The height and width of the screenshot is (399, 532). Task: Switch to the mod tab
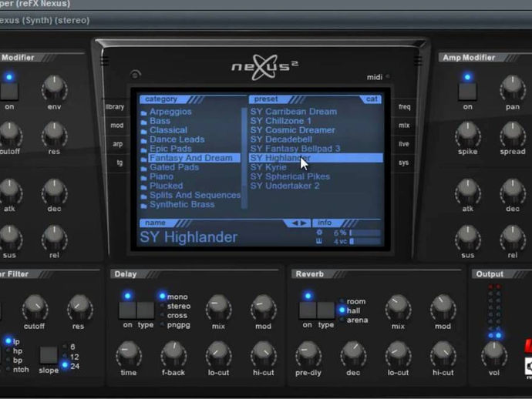(116, 126)
